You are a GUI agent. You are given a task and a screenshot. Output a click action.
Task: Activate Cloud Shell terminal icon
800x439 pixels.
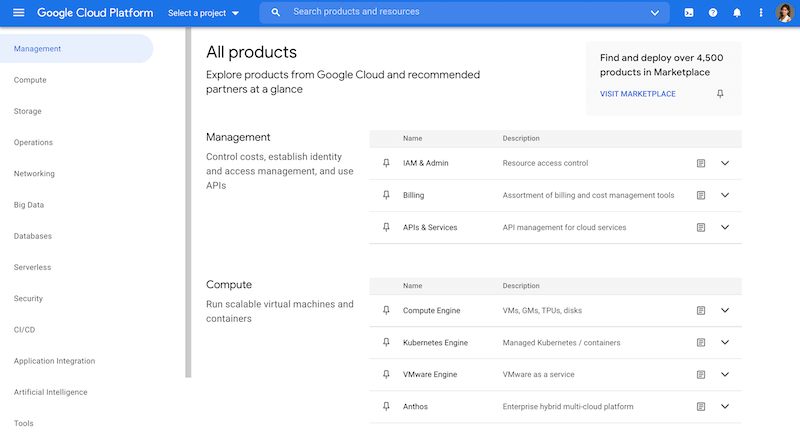689,13
